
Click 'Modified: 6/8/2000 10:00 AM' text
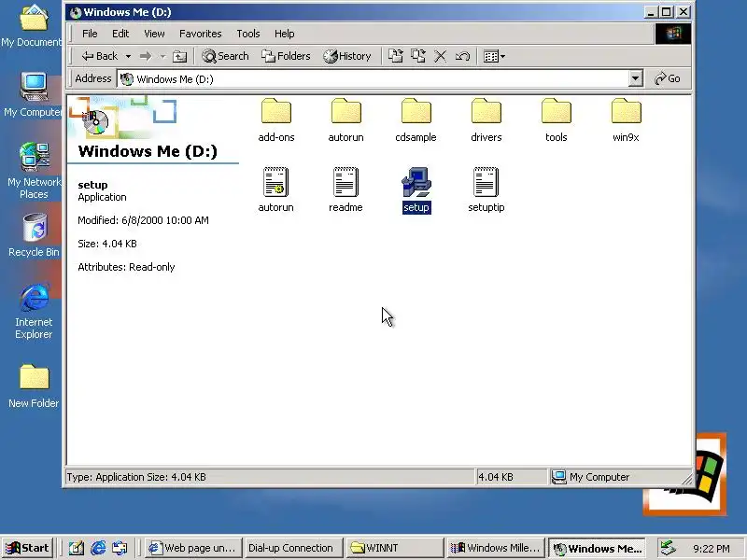coord(143,220)
